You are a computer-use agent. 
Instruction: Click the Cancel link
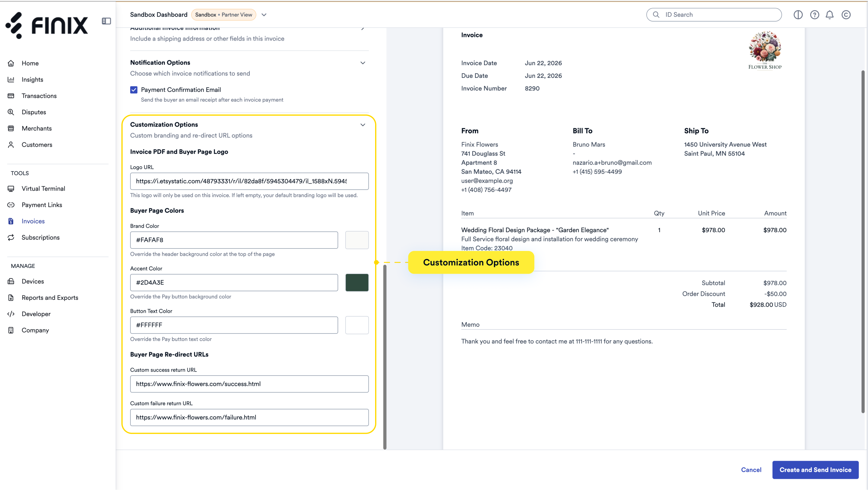click(x=751, y=470)
